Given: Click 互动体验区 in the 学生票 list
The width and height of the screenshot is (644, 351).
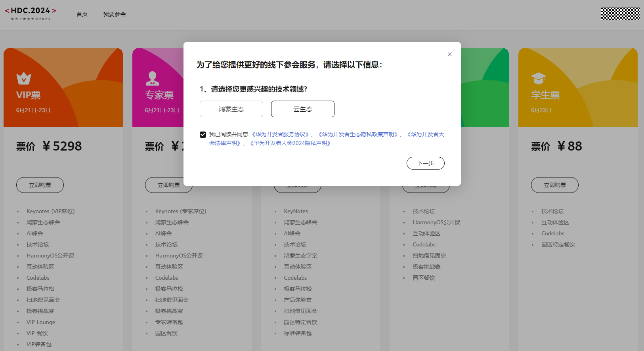Looking at the screenshot, I should click(555, 222).
